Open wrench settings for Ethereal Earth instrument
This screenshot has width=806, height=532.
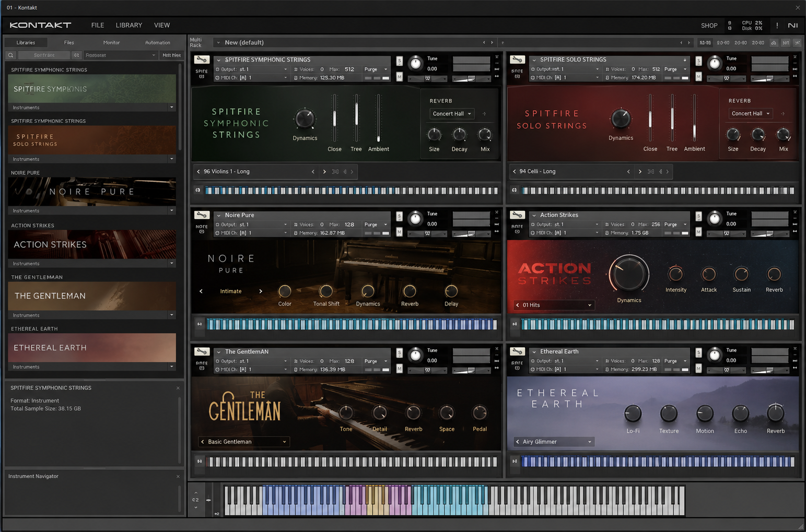(517, 351)
